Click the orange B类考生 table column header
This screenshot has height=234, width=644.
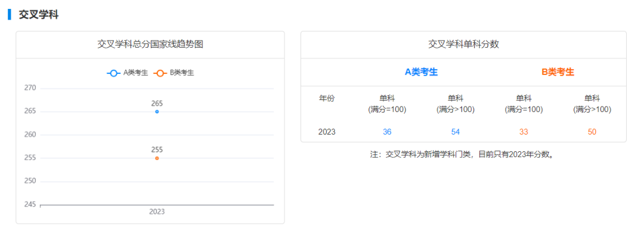tap(558, 72)
